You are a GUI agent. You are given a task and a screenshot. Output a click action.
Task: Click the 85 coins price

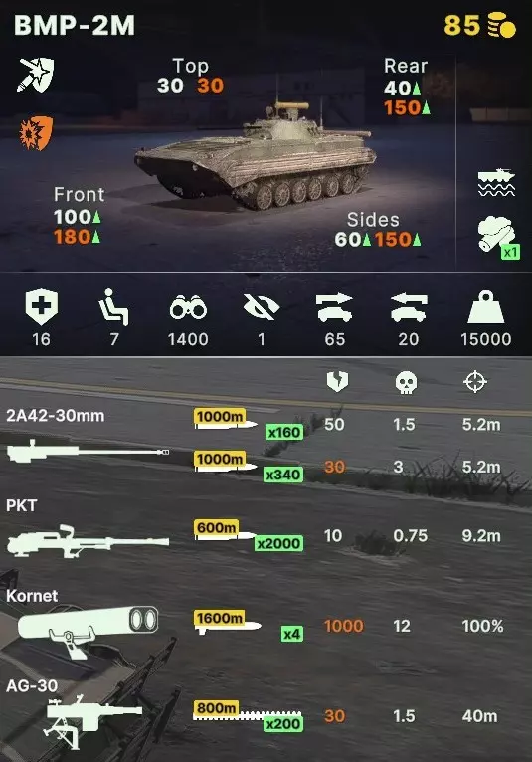(x=480, y=25)
